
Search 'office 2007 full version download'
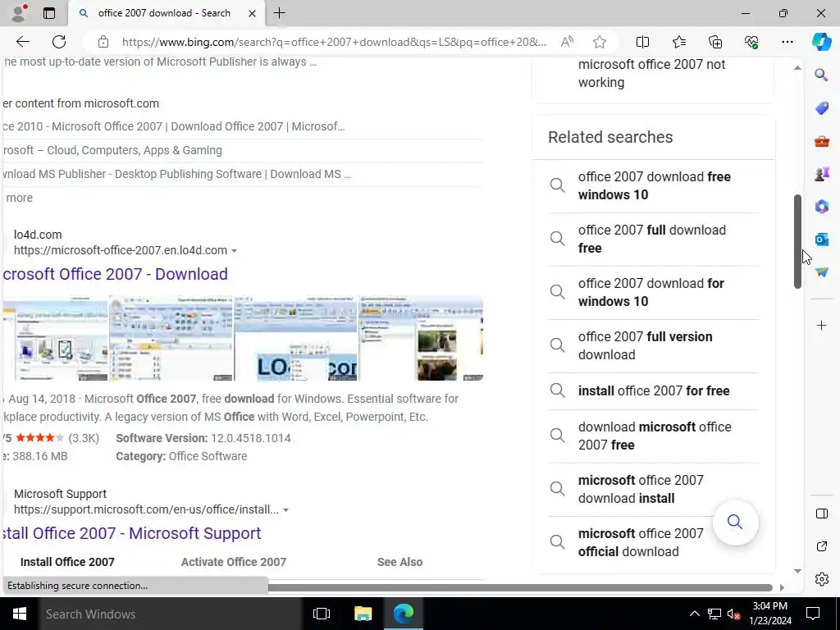654,345
